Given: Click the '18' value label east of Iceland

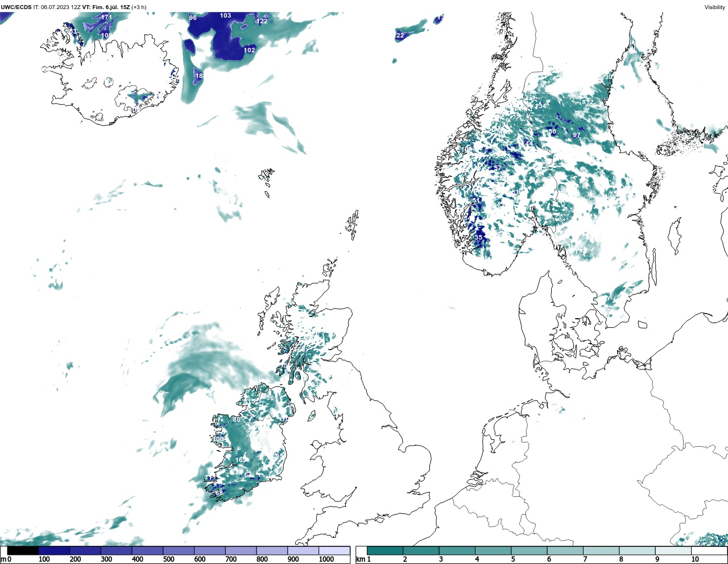Looking at the screenshot, I should (199, 76).
